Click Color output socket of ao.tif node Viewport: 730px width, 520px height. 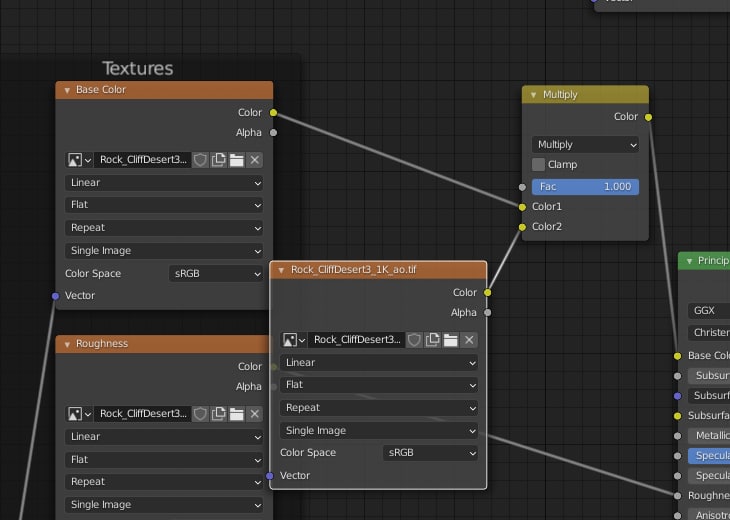pyautogui.click(x=487, y=293)
